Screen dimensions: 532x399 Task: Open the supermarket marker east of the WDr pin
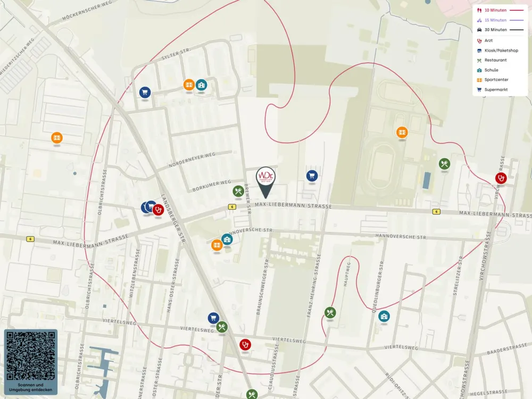[x=312, y=176]
